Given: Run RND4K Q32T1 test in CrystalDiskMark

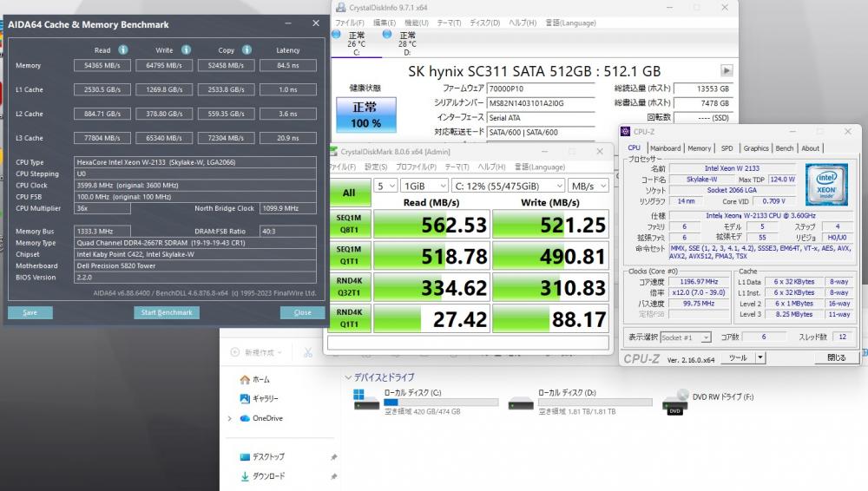Looking at the screenshot, I should (x=349, y=287).
